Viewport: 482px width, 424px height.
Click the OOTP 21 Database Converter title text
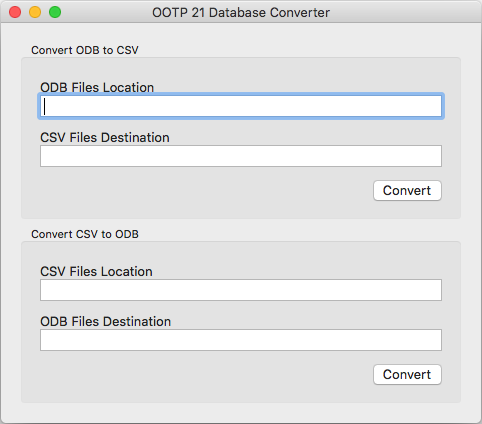pyautogui.click(x=241, y=13)
